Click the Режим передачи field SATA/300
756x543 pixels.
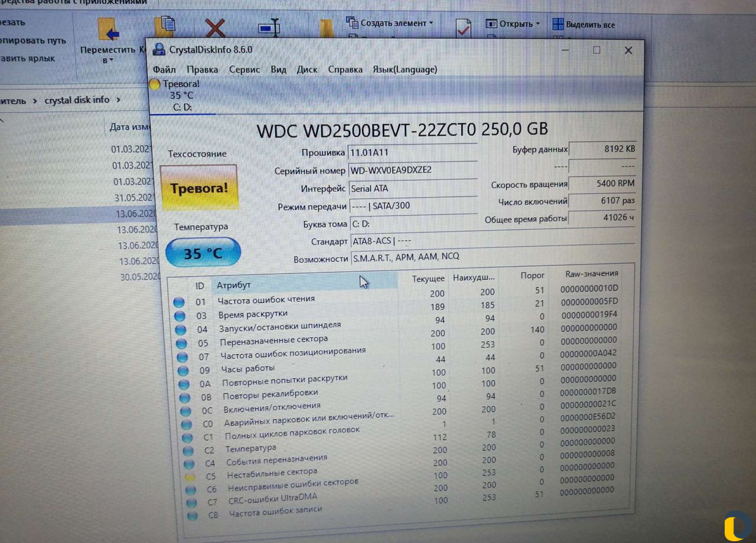[412, 206]
